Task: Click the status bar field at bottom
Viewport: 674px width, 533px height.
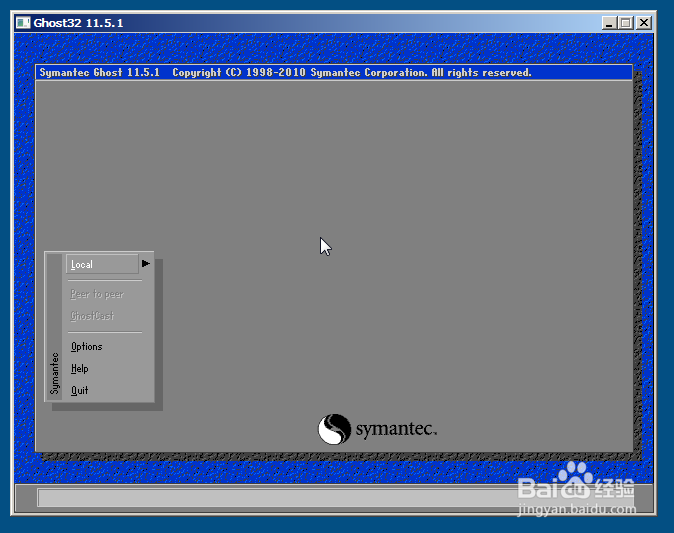Action: (335, 498)
